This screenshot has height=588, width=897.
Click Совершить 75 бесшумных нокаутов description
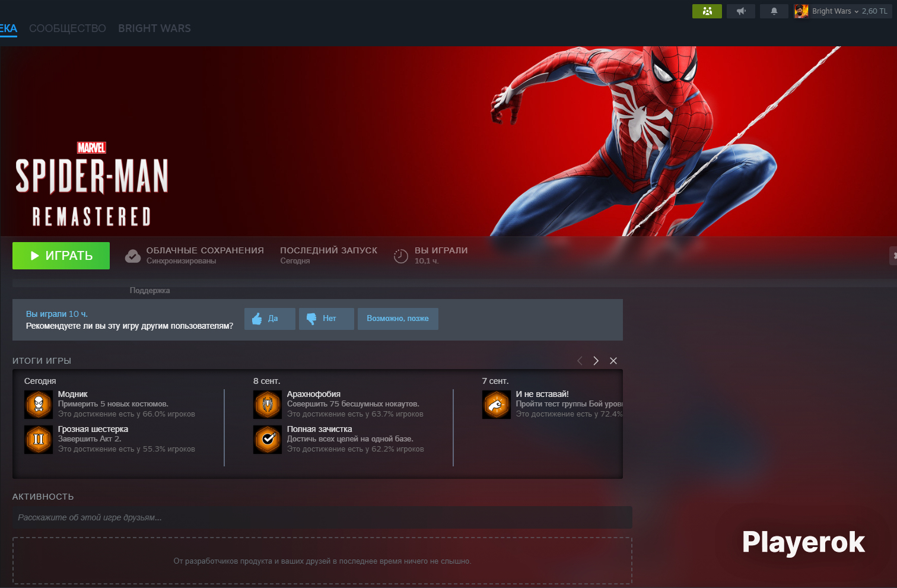pyautogui.click(x=353, y=404)
